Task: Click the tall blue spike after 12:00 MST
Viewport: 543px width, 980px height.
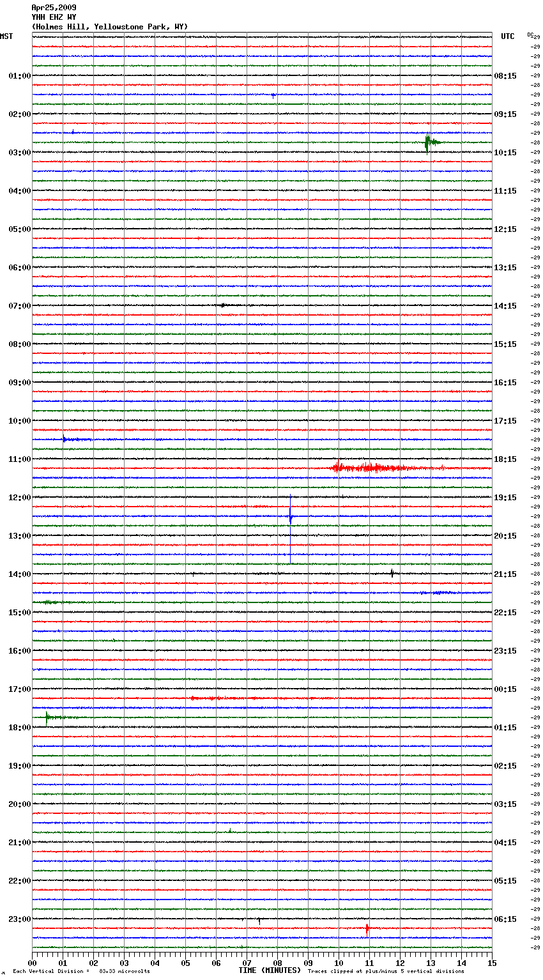Action: tap(291, 528)
